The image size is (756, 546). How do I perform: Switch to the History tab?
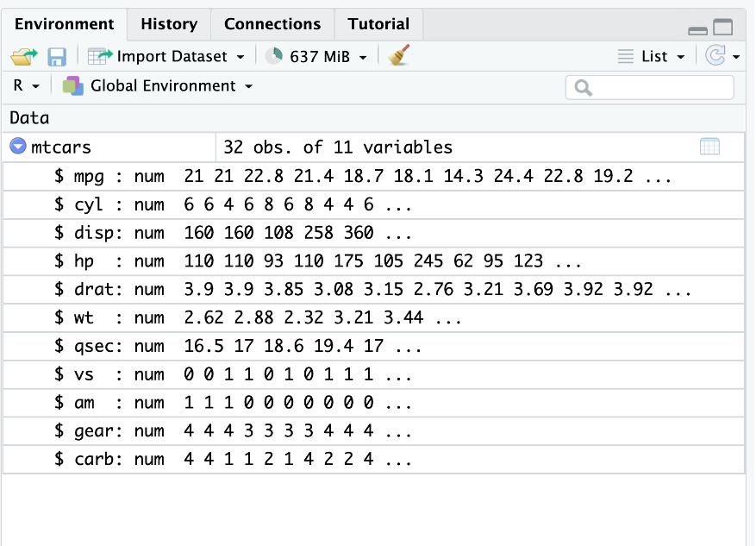pyautogui.click(x=169, y=24)
